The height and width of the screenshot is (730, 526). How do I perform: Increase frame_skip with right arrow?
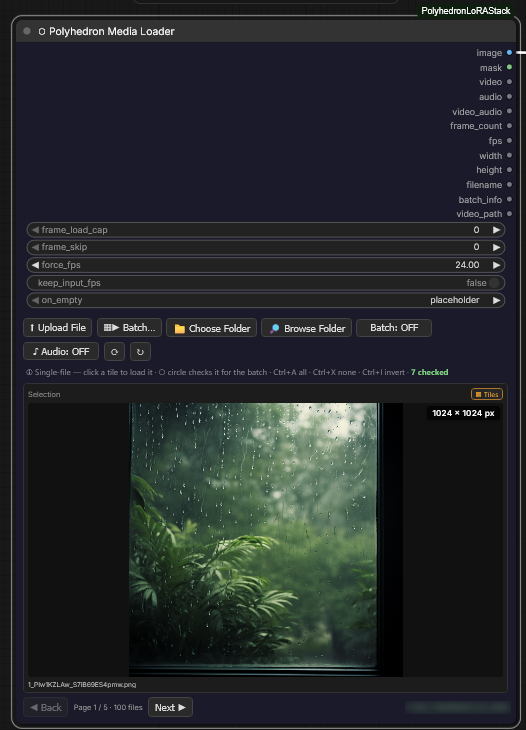pyautogui.click(x=497, y=247)
